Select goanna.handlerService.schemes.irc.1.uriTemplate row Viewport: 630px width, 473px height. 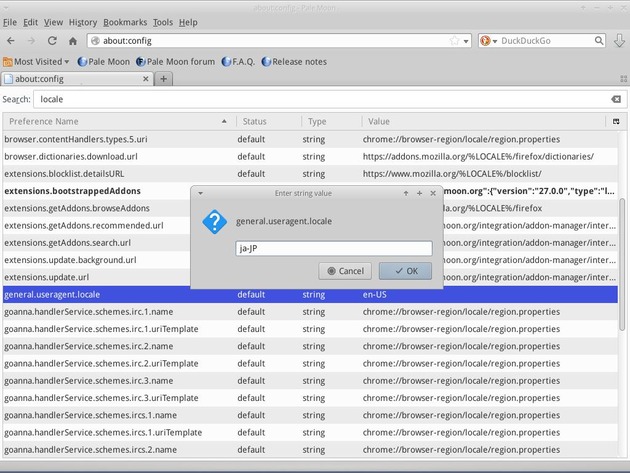coord(310,329)
